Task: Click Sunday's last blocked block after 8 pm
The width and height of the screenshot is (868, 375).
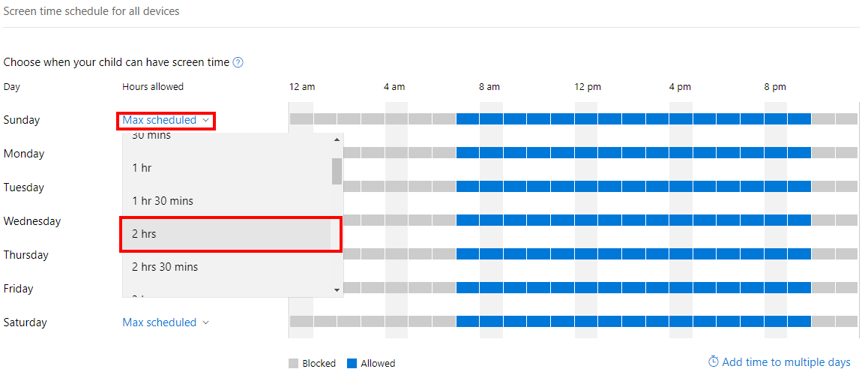Action: click(x=846, y=119)
